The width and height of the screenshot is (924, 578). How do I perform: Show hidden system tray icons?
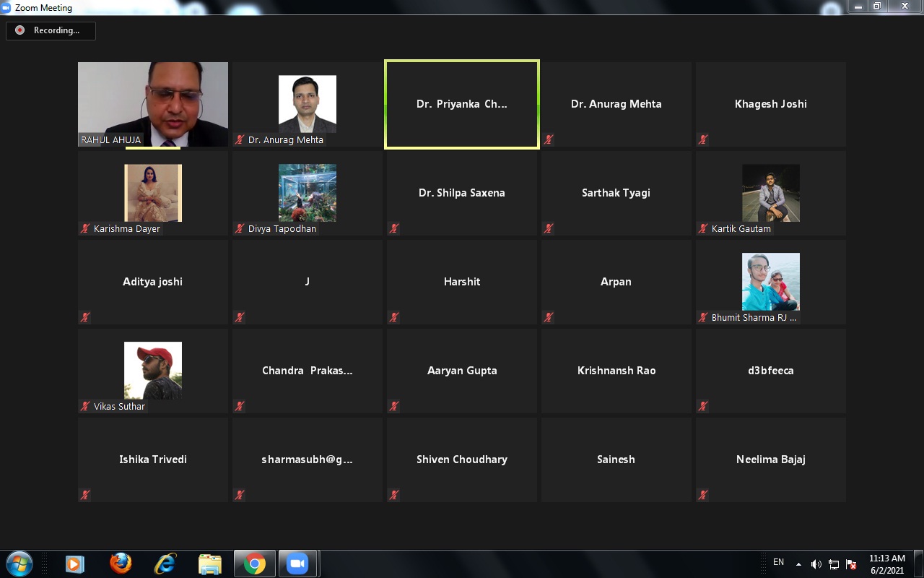[x=798, y=564]
